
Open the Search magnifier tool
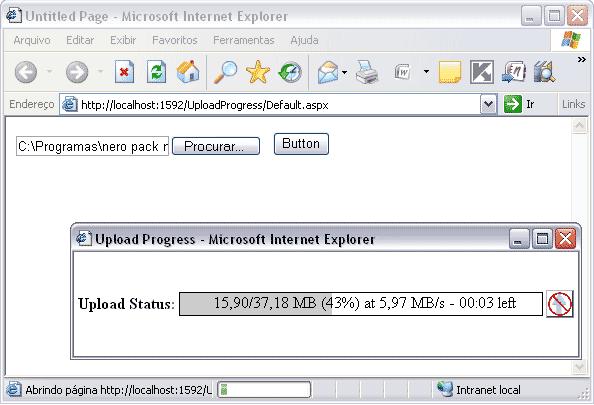(x=226, y=72)
